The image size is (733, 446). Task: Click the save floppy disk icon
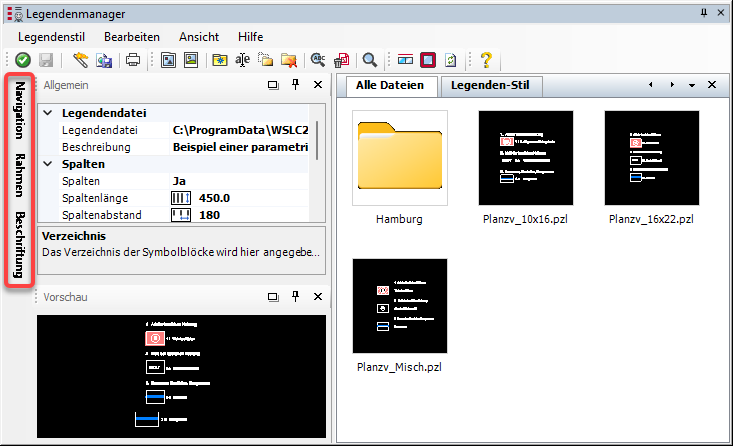[45, 60]
